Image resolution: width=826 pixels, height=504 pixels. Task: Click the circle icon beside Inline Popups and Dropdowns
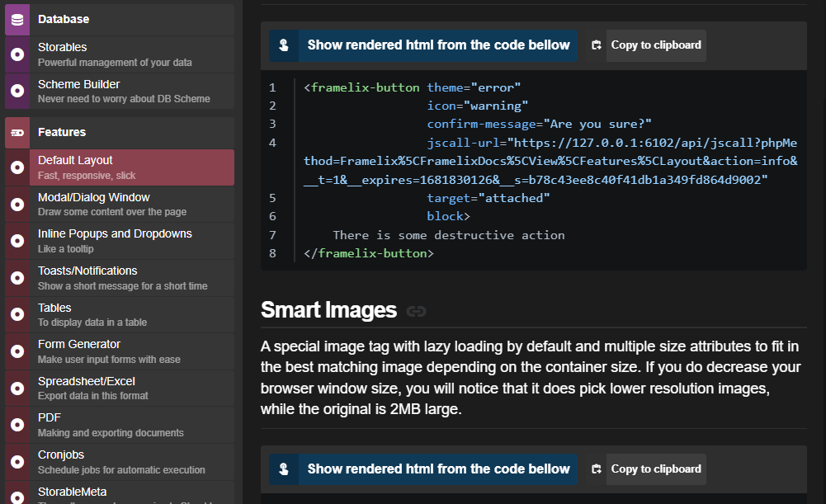(x=17, y=241)
